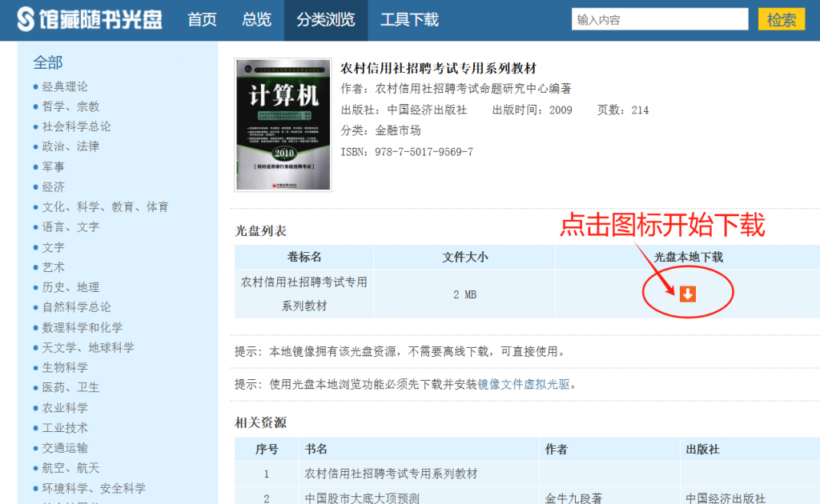Browse the 历史、地理 category
820x504 pixels.
[x=70, y=287]
